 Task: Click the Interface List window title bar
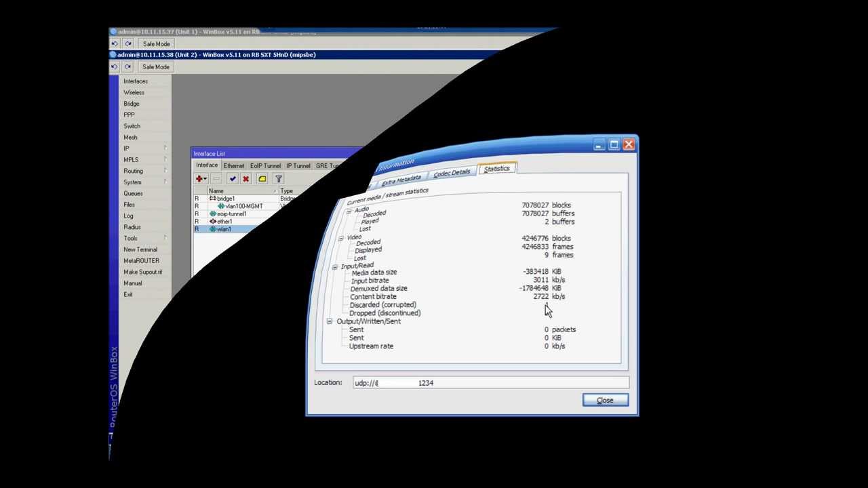(278, 154)
